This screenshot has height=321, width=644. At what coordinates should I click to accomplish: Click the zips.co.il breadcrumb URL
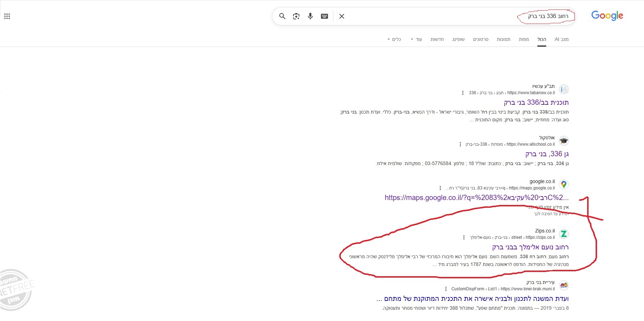click(512, 237)
